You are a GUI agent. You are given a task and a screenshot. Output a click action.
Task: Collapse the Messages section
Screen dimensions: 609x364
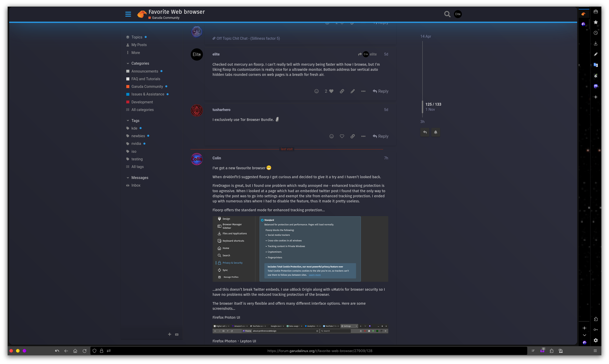(x=137, y=178)
